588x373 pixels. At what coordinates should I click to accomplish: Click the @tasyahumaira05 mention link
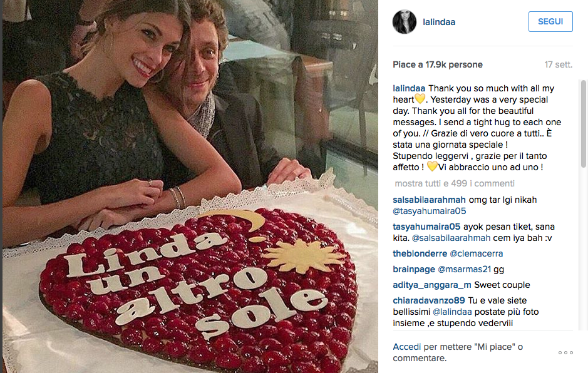(429, 211)
